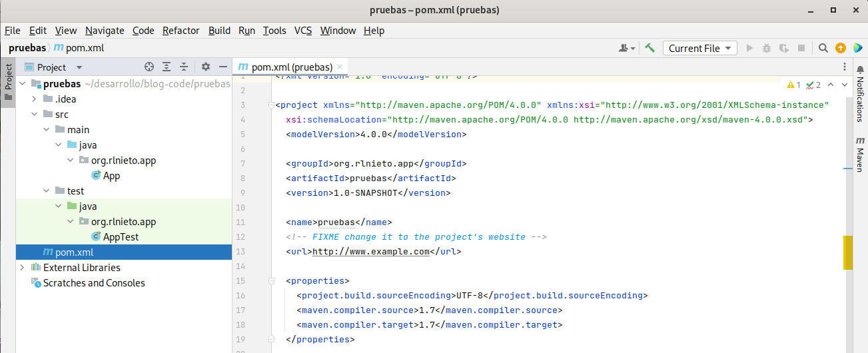Click the Build Project hammer icon
Image resolution: width=868 pixels, height=353 pixels.
click(650, 48)
